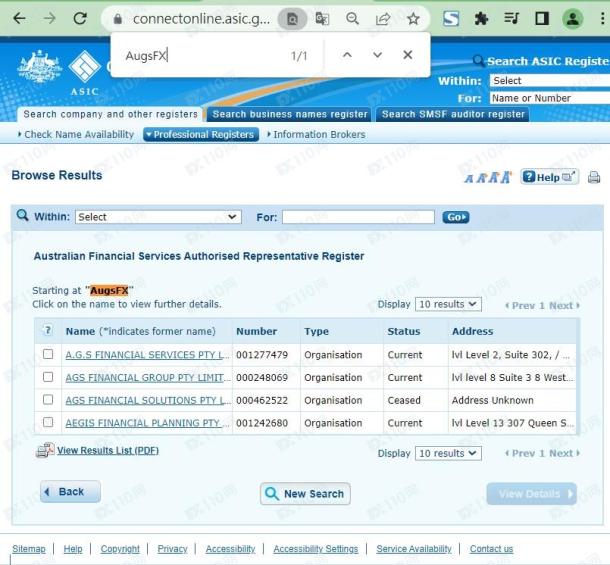The height and width of the screenshot is (565, 610).
Task: Click the For input in Browse Results
Action: coord(358,217)
